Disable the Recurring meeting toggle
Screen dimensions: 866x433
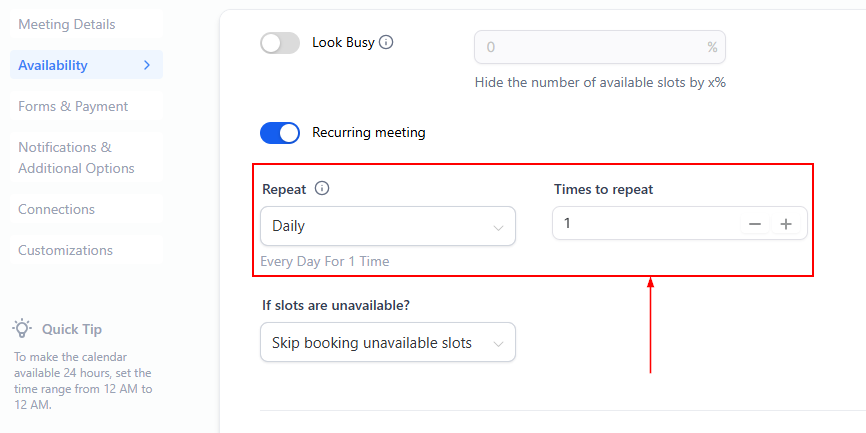(x=280, y=133)
